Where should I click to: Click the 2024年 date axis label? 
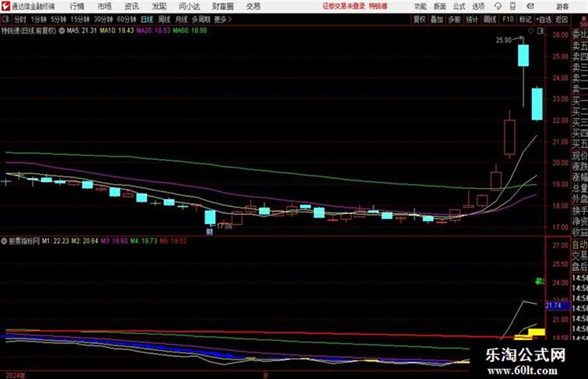click(x=16, y=375)
